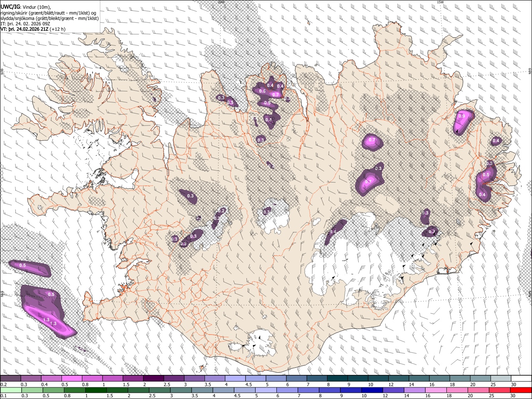Pick the white upper swatch after 30
The width and height of the screenshot is (532, 399).
(521, 379)
